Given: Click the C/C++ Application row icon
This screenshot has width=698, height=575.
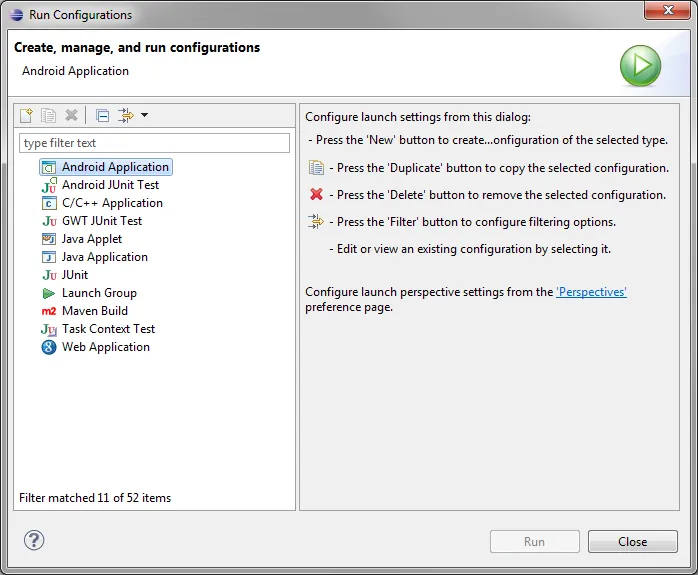Looking at the screenshot, I should click(49, 203).
